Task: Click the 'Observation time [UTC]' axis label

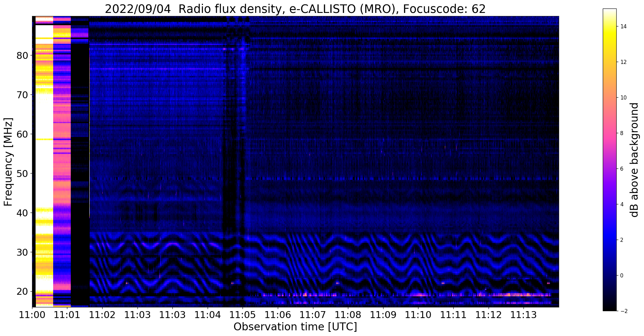Action: 295,327
